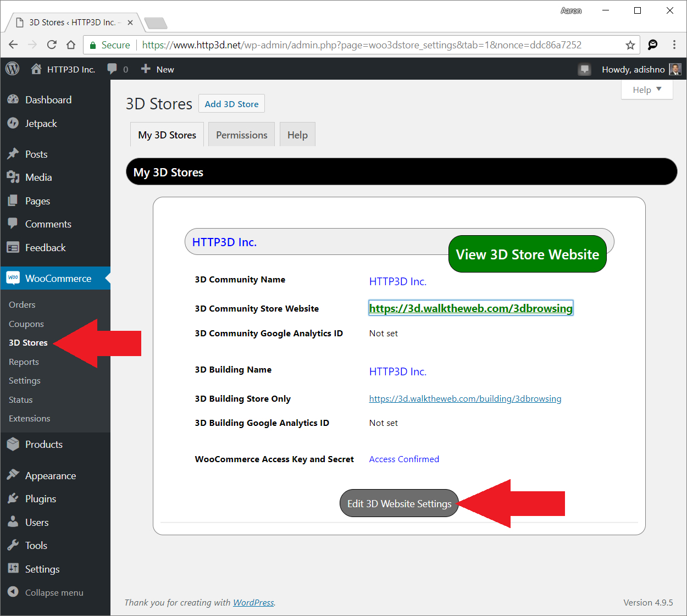
Task: Select WooCommerce menu
Action: pyautogui.click(x=55, y=278)
